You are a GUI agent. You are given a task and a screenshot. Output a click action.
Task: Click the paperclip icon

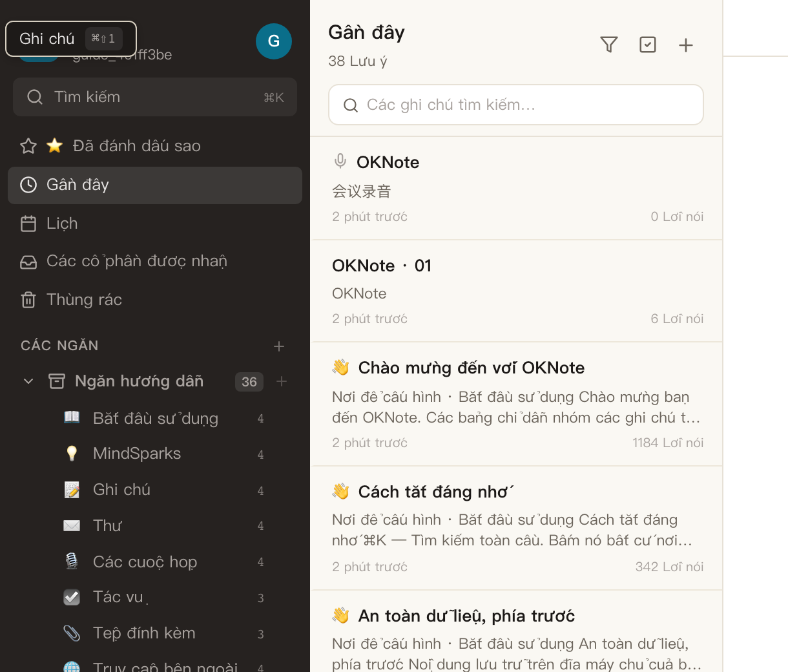(72, 633)
